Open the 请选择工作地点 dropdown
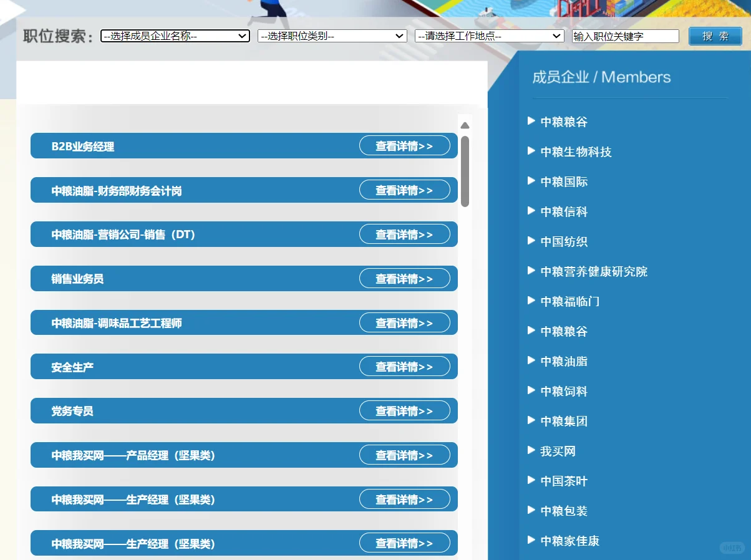The height and width of the screenshot is (560, 751). point(490,36)
